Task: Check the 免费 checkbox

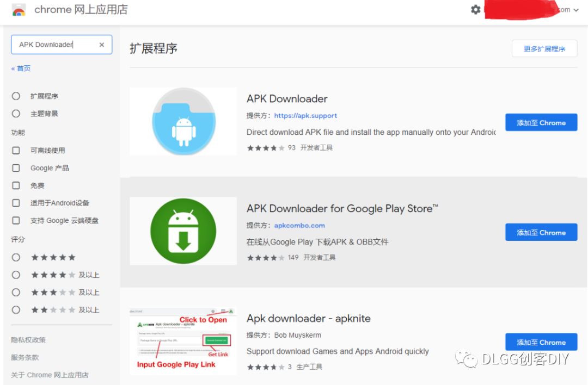Action: click(16, 185)
